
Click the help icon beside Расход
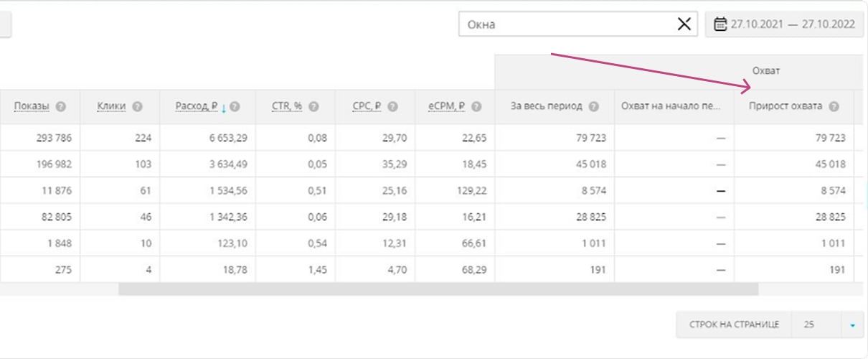point(235,107)
